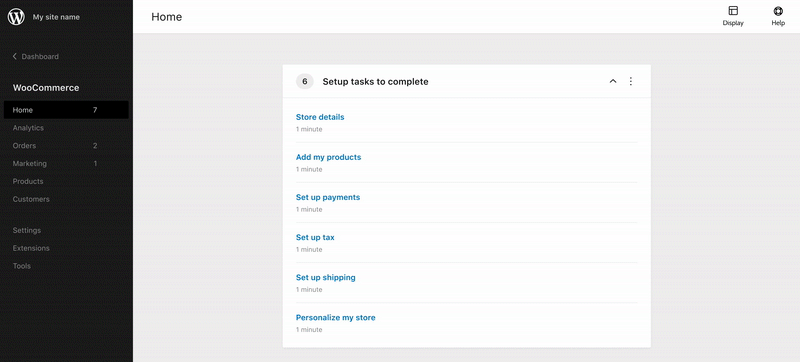800x362 pixels.
Task: Click the Home page title in header
Action: [x=167, y=17]
